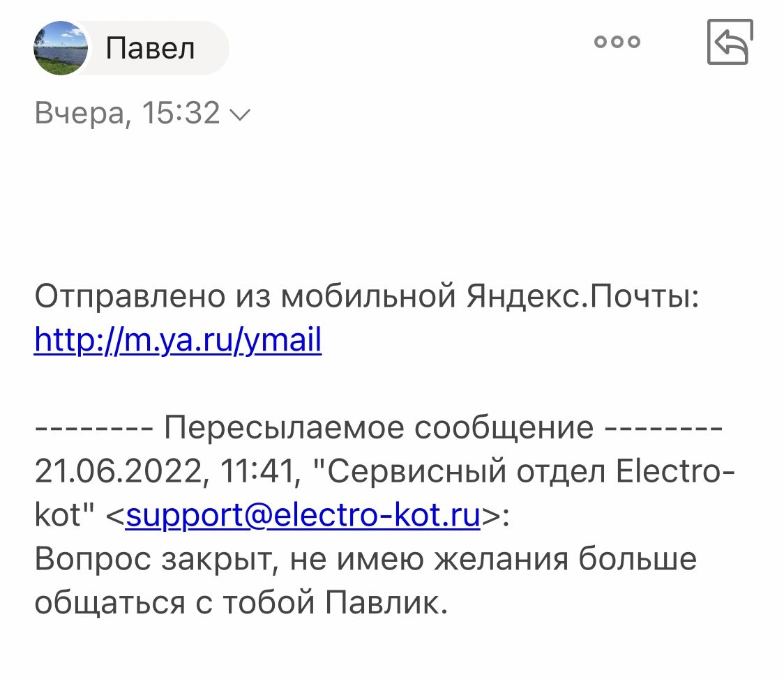The image size is (784, 681).
Task: Open the http://m.ya.ru/ymail link
Action: coord(178,339)
